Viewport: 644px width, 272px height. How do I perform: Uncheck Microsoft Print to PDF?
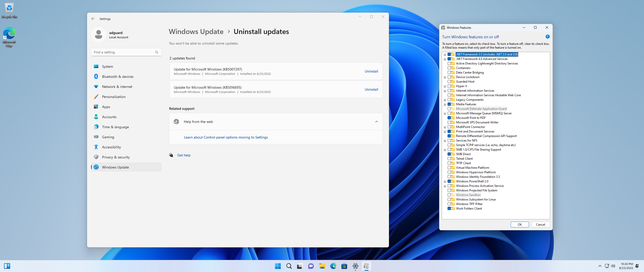pos(449,118)
